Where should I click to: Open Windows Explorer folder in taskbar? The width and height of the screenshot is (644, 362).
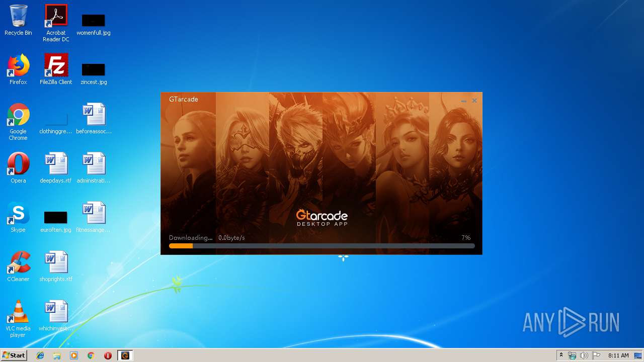coord(57,355)
